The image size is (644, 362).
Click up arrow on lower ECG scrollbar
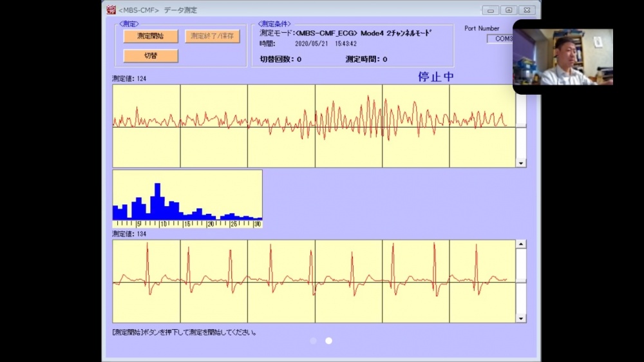pyautogui.click(x=521, y=244)
